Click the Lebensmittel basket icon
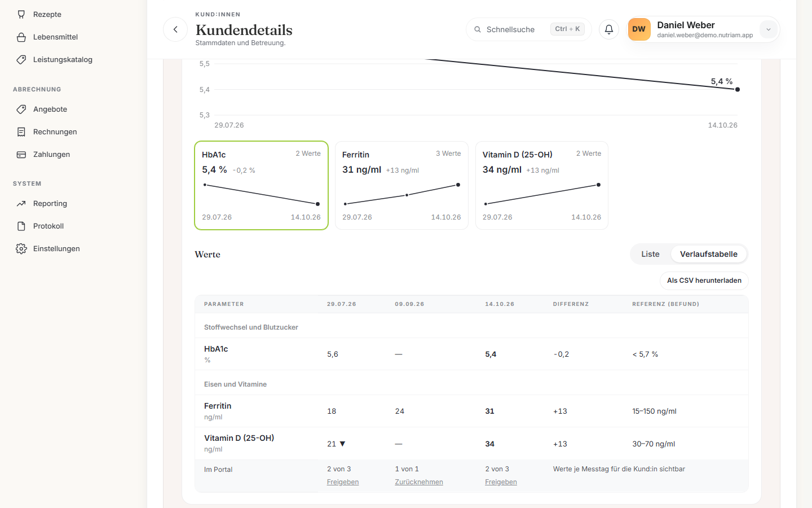 click(21, 37)
